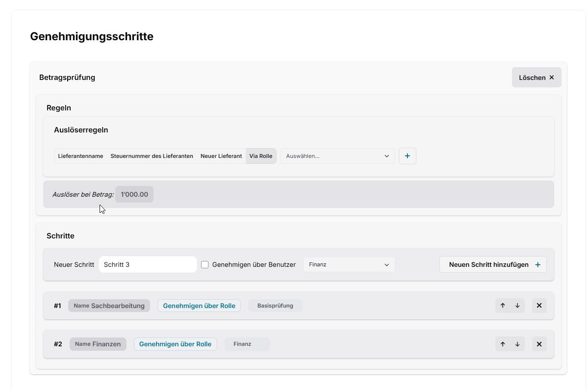588x389 pixels.
Task: Move step #2 Finanzen up
Action: tap(502, 344)
